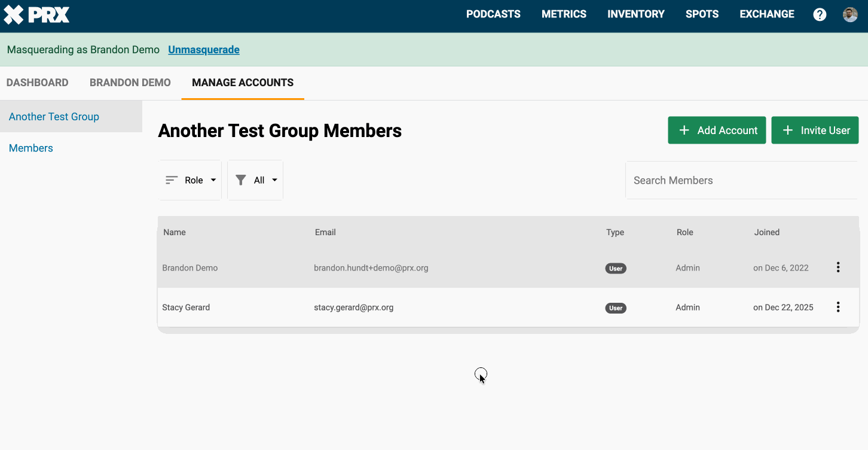Go to the Metrics menu
Viewport: 868px width, 450px height.
point(564,14)
